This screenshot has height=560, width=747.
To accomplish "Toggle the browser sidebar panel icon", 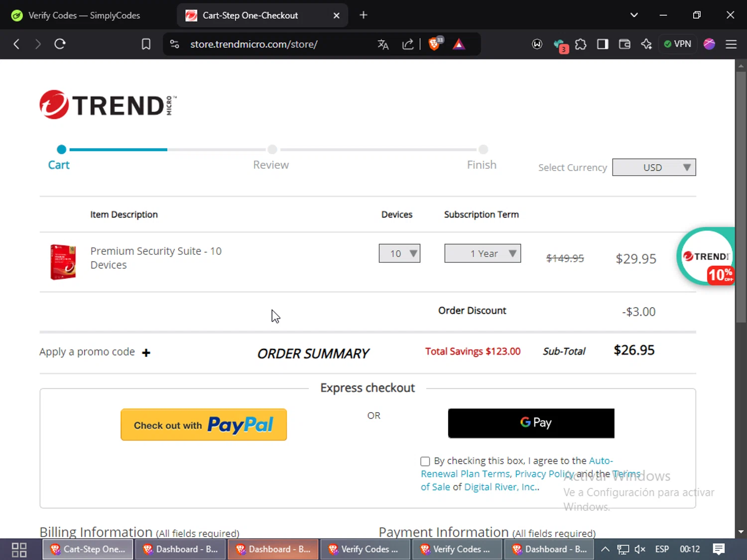I will 603,44.
